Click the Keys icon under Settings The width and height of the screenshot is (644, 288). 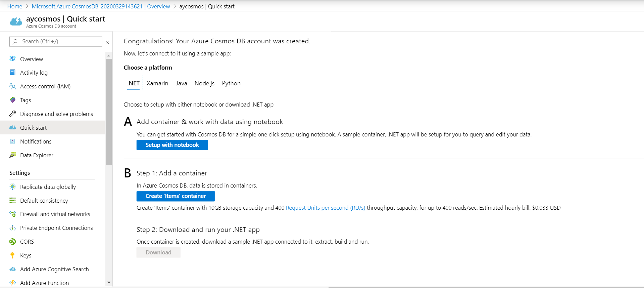pos(13,255)
